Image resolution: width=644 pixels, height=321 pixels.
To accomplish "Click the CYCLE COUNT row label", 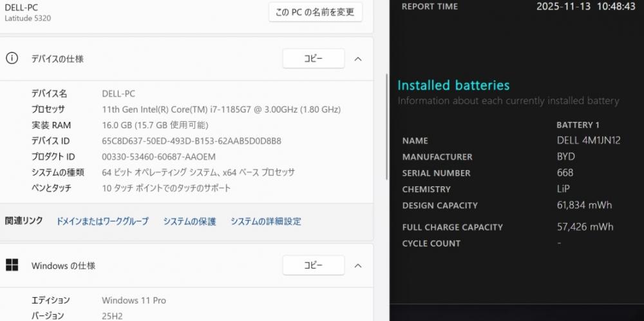I will (431, 244).
